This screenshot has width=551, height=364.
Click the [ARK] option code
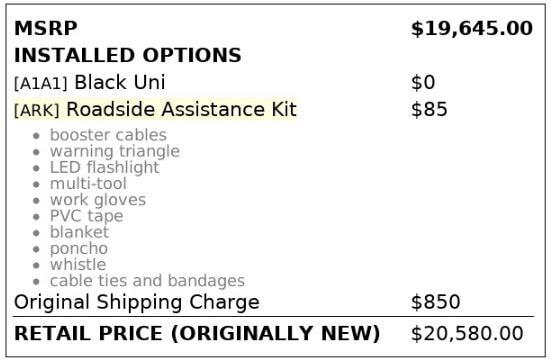click(x=37, y=111)
